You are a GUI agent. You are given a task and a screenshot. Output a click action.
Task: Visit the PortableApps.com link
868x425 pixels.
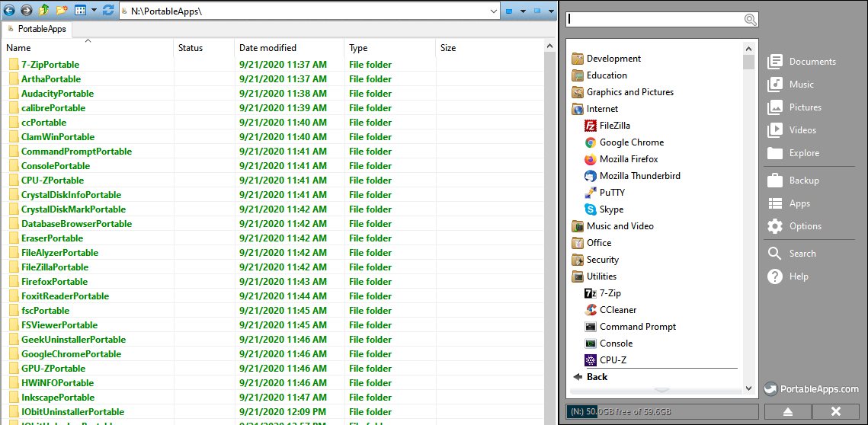coord(812,389)
